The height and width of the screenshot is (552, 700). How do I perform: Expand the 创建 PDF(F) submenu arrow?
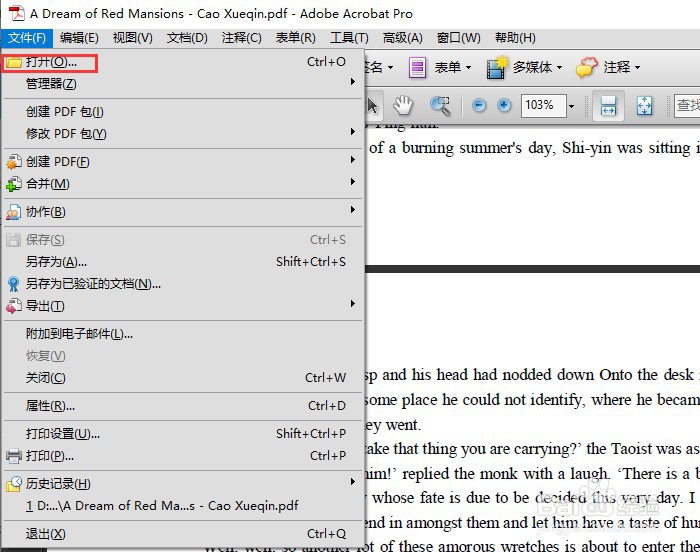coord(353,159)
